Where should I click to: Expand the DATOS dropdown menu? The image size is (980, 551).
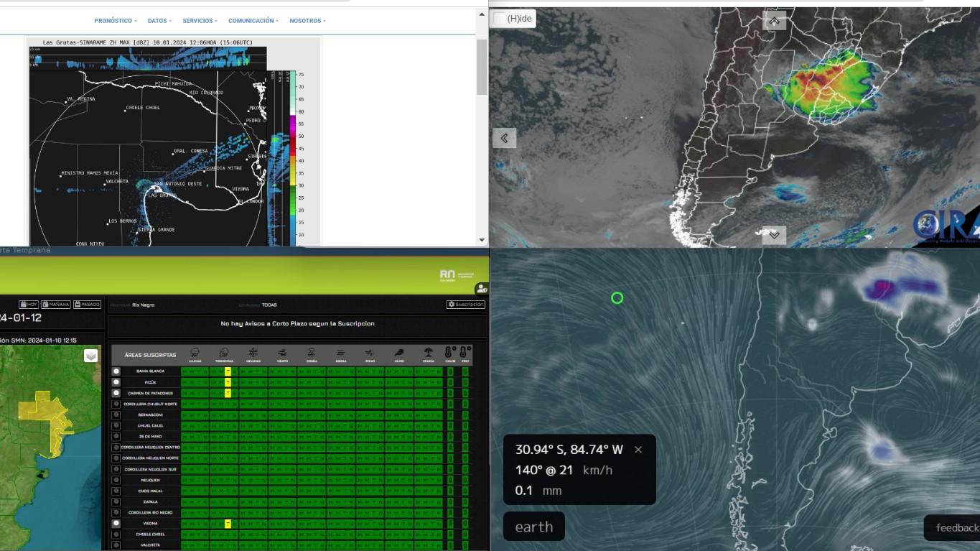[x=159, y=21]
